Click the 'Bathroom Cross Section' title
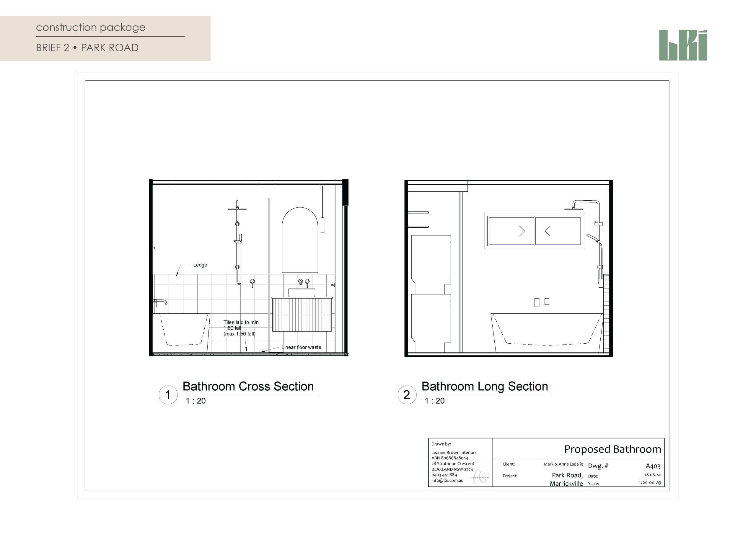The height and width of the screenshot is (534, 756). coord(248,386)
